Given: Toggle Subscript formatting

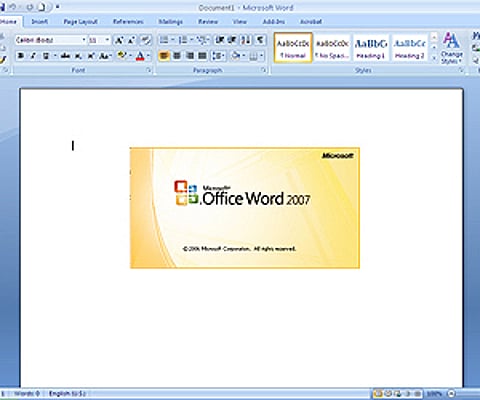Looking at the screenshot, I should 78,56.
